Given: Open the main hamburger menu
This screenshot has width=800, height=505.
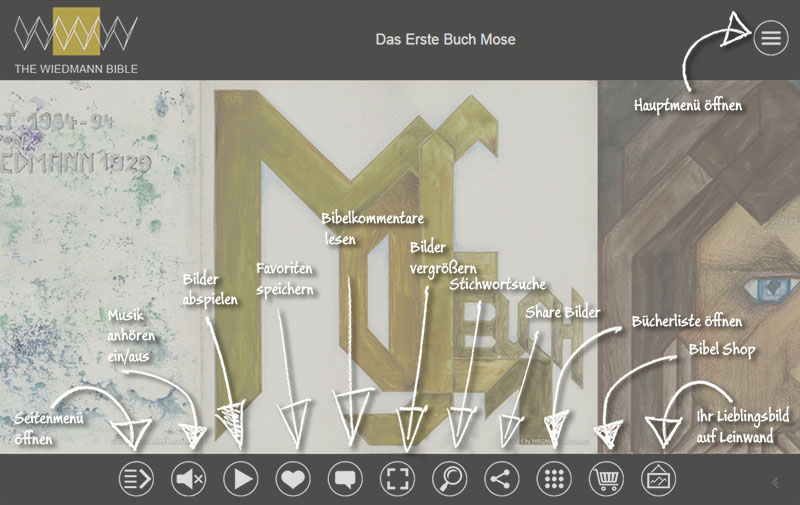Looking at the screenshot, I should click(770, 38).
